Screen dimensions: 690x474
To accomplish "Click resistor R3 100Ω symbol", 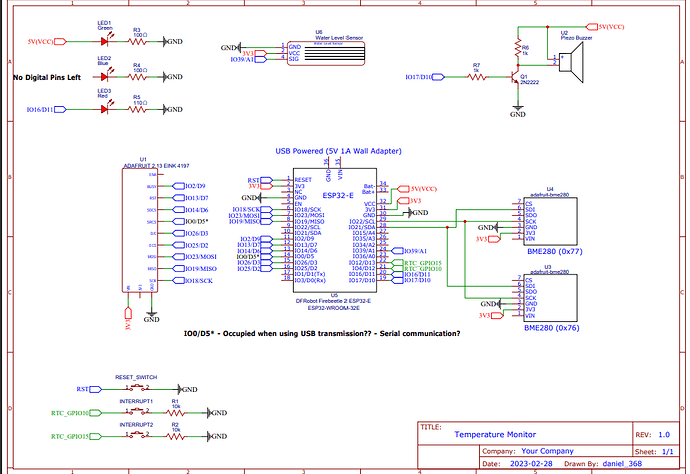I will pos(137,41).
